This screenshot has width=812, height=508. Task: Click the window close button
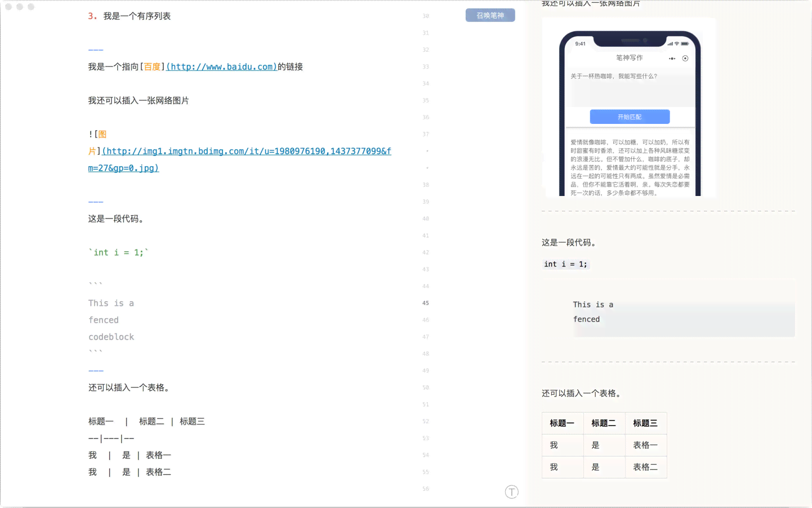click(x=8, y=7)
